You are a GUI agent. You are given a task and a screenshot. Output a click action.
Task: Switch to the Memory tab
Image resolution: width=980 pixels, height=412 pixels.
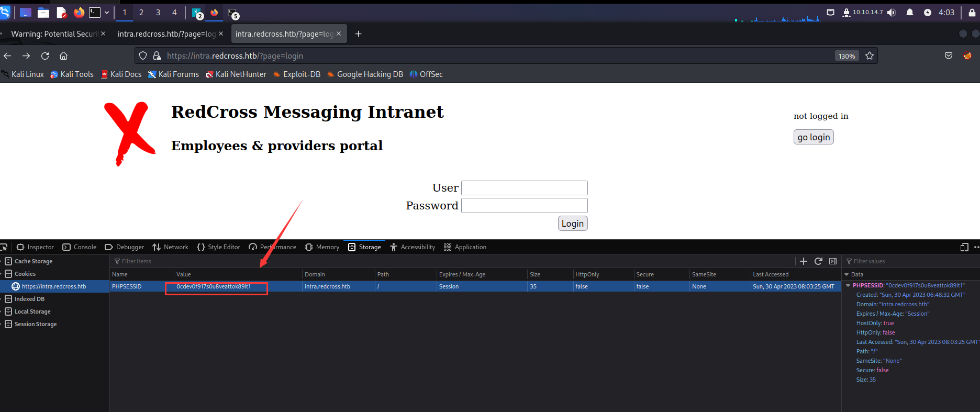coord(322,247)
